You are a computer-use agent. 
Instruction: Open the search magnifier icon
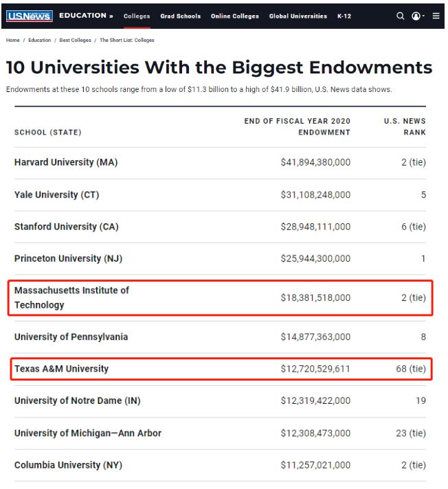401,16
